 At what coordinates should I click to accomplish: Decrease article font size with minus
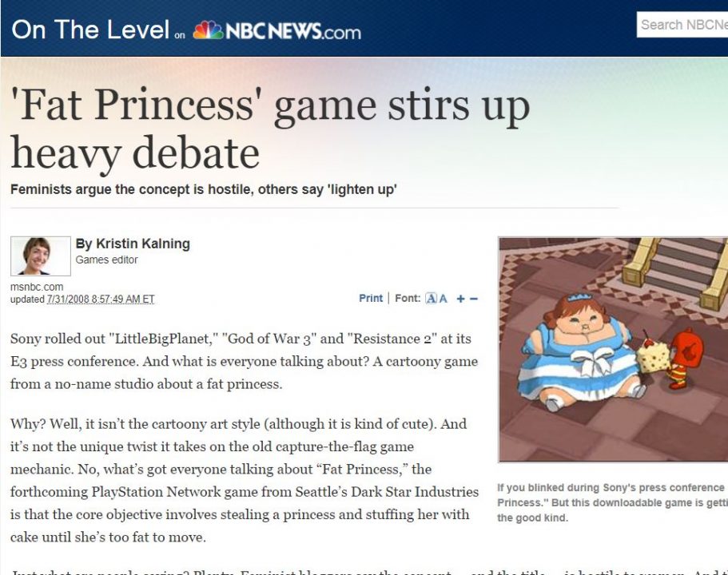pos(474,299)
